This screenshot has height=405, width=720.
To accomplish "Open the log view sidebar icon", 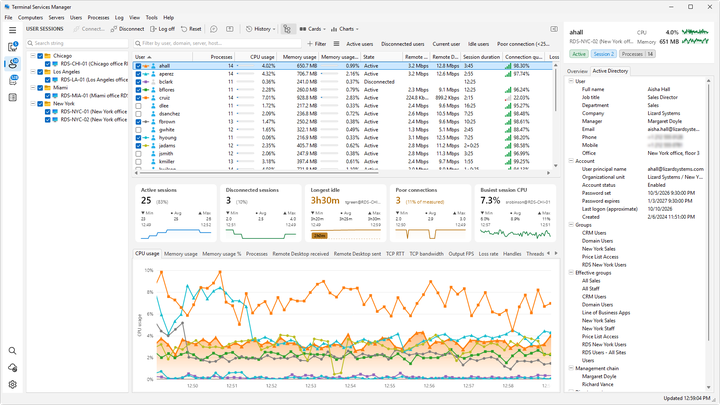I will point(12,97).
